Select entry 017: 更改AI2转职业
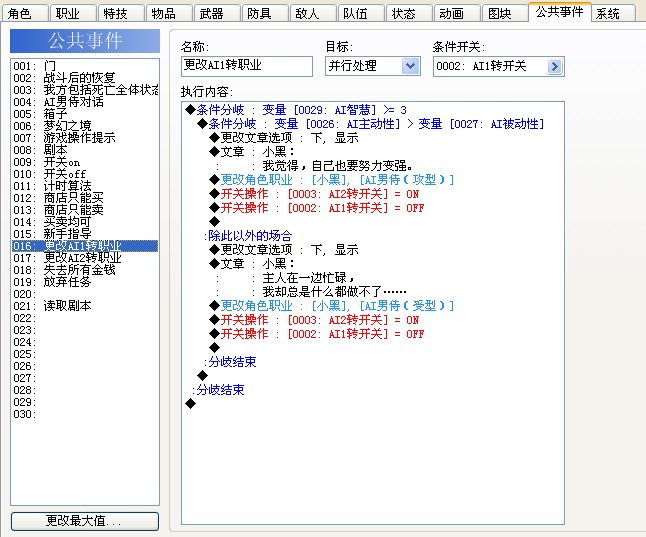The image size is (646, 537). point(84,258)
